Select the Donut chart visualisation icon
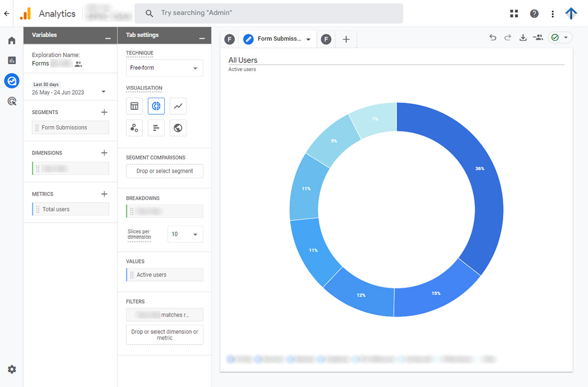The height and width of the screenshot is (387, 588). 156,106
